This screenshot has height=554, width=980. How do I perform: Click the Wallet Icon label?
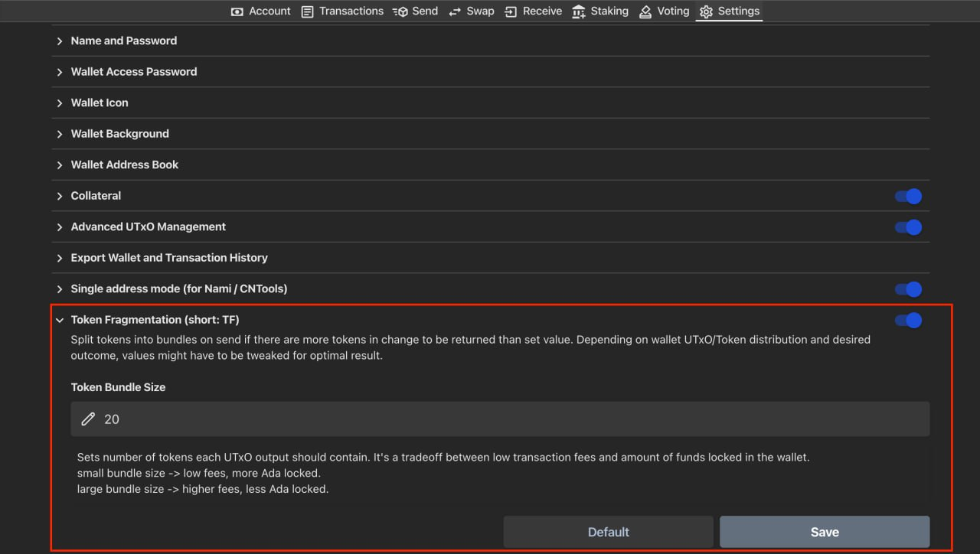coord(100,103)
